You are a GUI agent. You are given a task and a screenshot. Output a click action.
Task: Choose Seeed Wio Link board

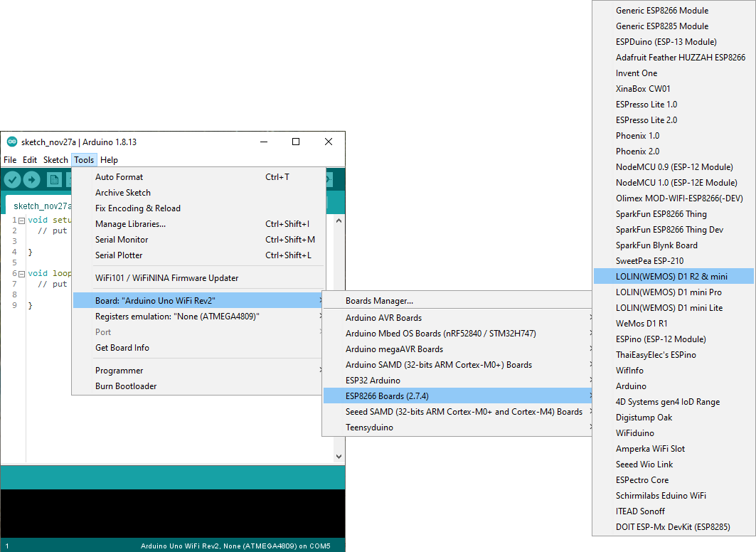(674, 465)
